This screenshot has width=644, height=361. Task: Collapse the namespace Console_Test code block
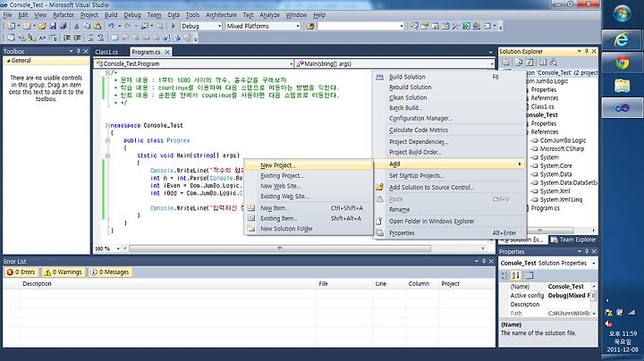[x=107, y=125]
